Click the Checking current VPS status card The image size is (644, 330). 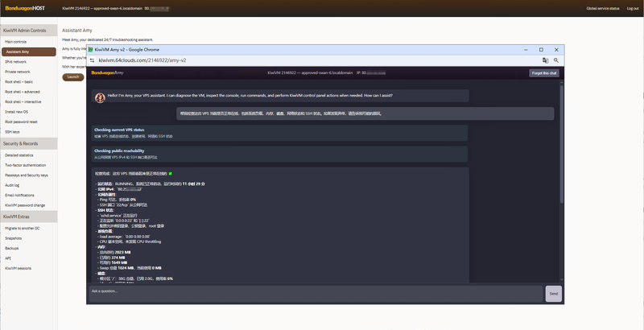(279, 133)
